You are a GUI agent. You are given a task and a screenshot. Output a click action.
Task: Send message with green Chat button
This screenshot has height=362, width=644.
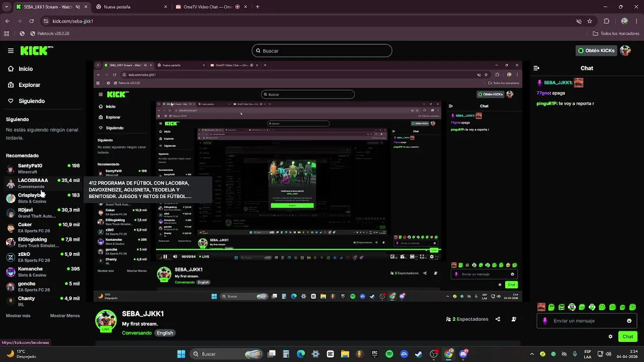coord(628,337)
